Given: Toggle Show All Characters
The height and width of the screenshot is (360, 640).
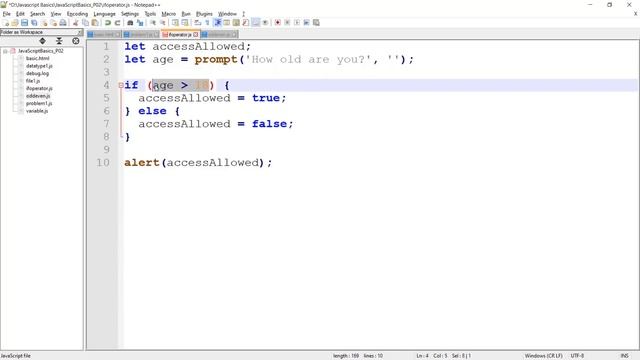Looking at the screenshot, I should pos(207,22).
